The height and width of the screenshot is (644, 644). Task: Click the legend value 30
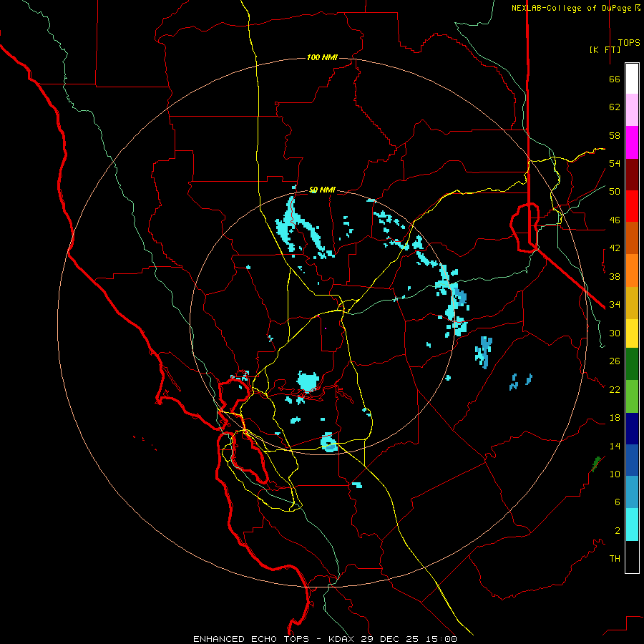coord(615,333)
